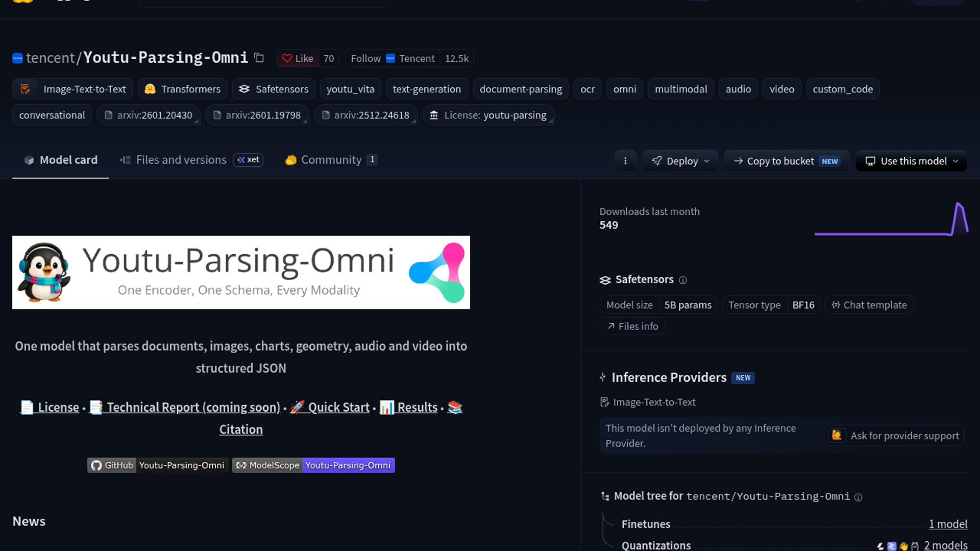Viewport: 980px width, 551px height.
Task: Select the Transformers library tag
Action: point(183,89)
